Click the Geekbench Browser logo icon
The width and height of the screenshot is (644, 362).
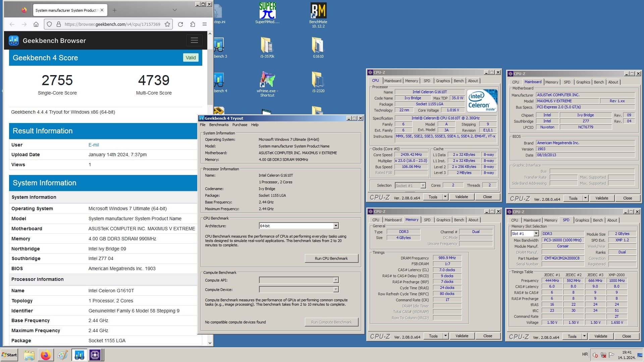14,41
